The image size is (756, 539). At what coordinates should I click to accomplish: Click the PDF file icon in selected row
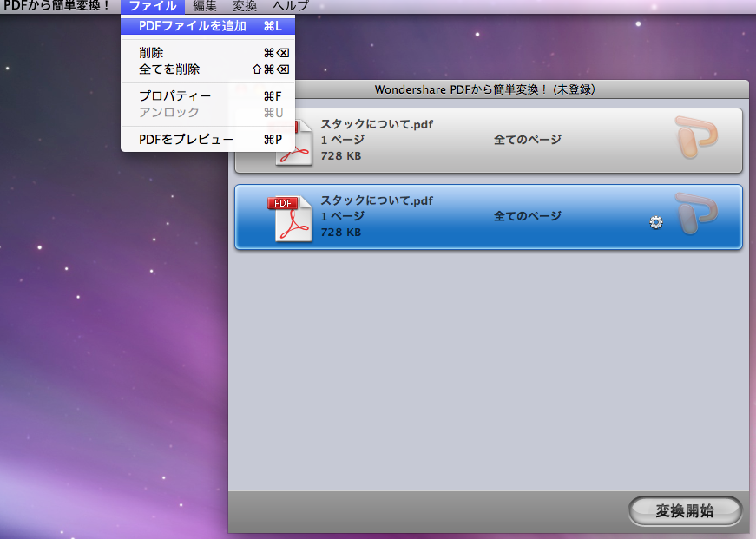point(290,219)
